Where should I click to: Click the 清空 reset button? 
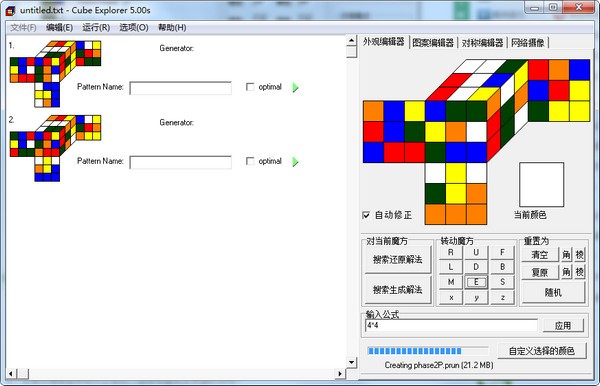pos(540,255)
